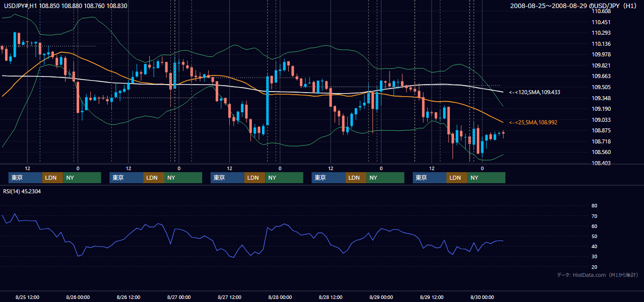
Task: Click the 8/26 00:00 time axis label
Action: (x=78, y=297)
